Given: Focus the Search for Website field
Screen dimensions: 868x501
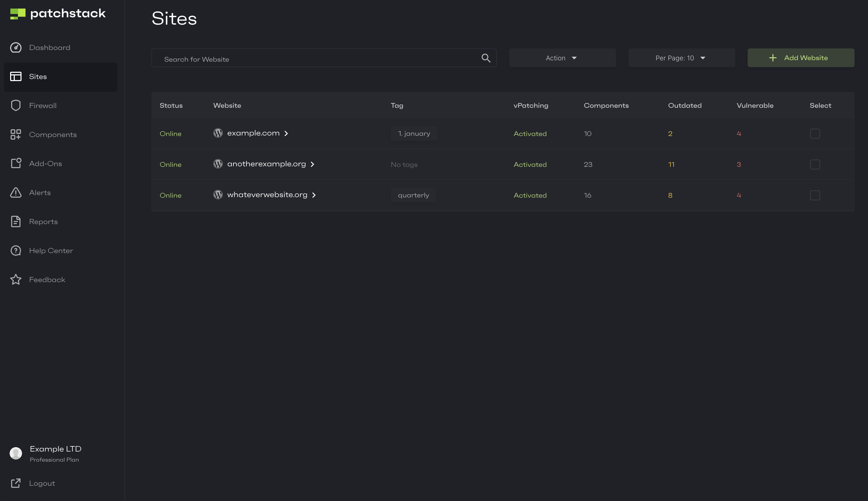Looking at the screenshot, I should pos(317,59).
